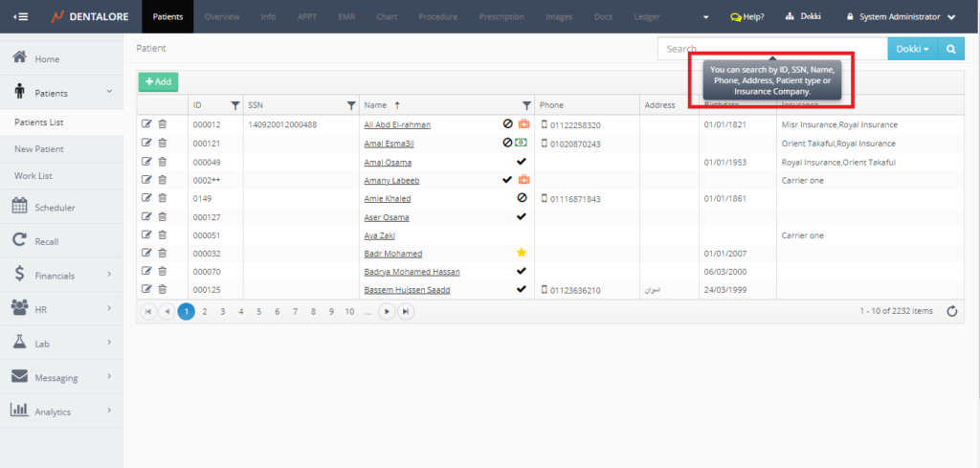Image resolution: width=980 pixels, height=468 pixels.
Task: Go to last page of grid
Action: point(406,311)
